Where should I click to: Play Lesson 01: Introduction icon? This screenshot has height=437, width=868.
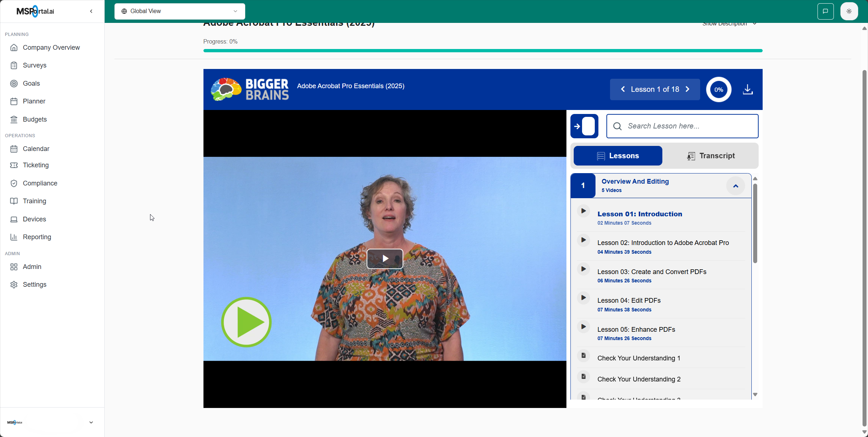tap(583, 211)
